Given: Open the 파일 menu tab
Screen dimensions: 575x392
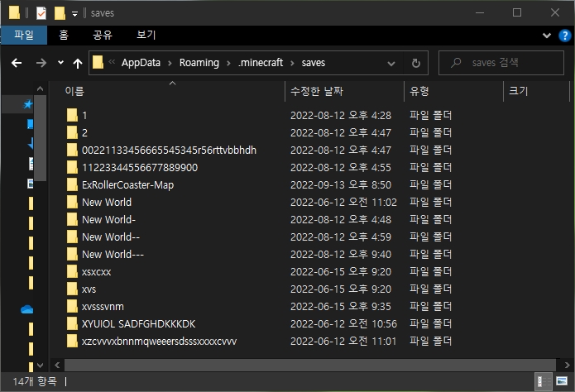Looking at the screenshot, I should [24, 36].
